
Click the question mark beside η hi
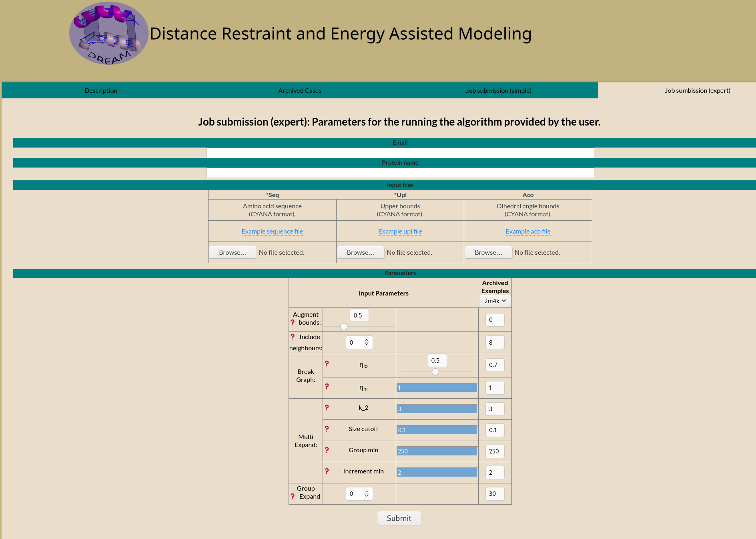coord(327,386)
